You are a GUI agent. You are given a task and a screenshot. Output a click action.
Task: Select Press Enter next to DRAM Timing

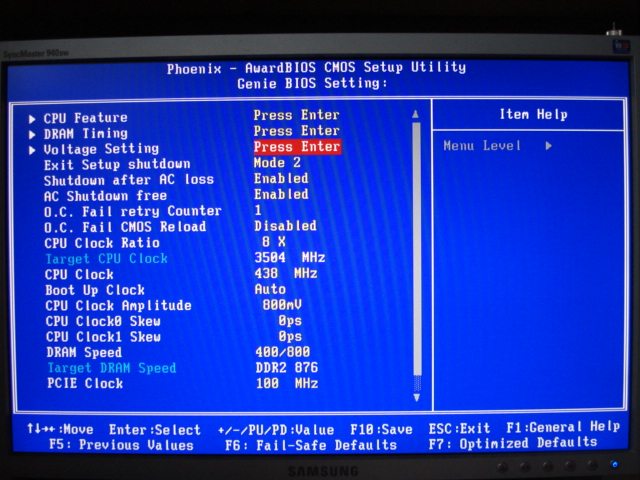[x=297, y=131]
